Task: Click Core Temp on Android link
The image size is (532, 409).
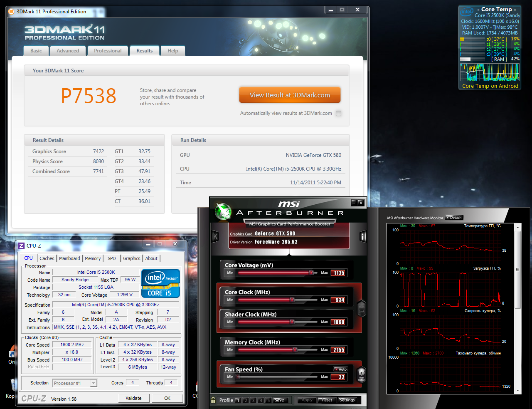Action: (x=490, y=86)
